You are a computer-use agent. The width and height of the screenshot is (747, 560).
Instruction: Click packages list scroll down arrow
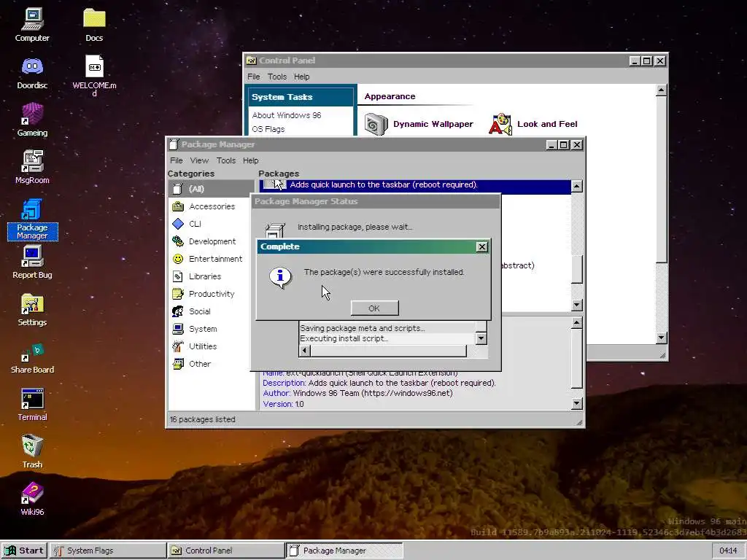click(576, 305)
